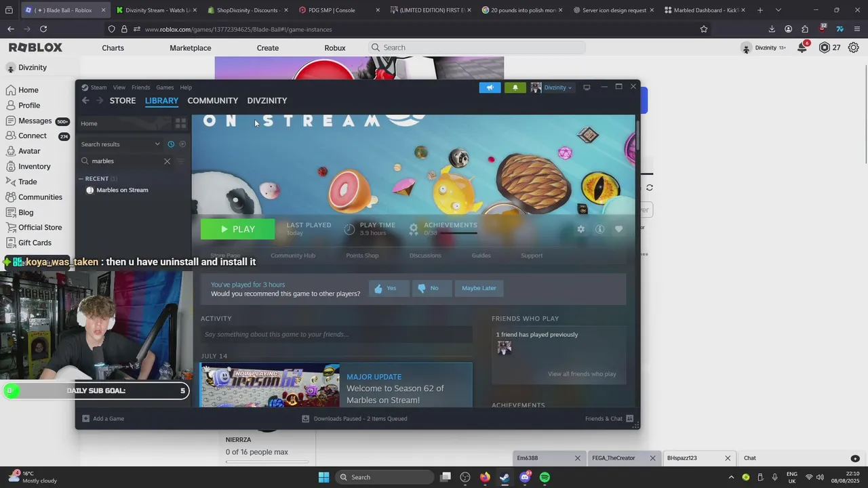Open game settings gear for Marbles on Stream
The image size is (868, 488).
pos(580,229)
